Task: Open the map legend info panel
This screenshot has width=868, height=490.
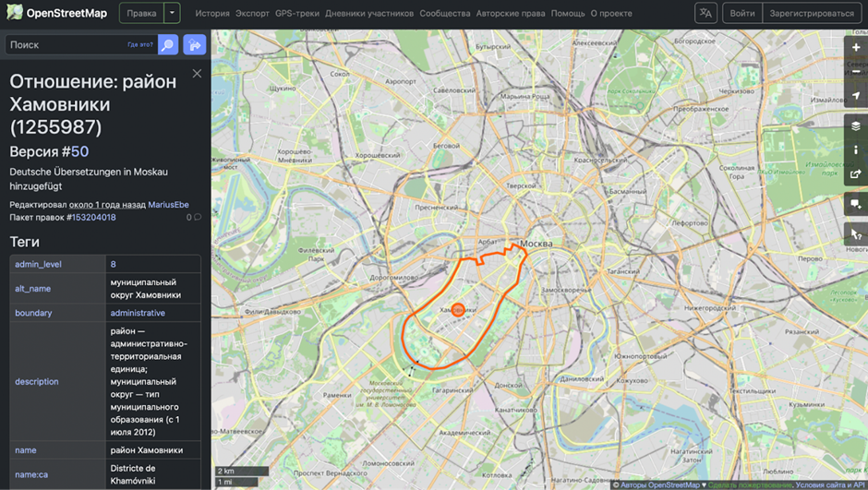Action: click(856, 149)
